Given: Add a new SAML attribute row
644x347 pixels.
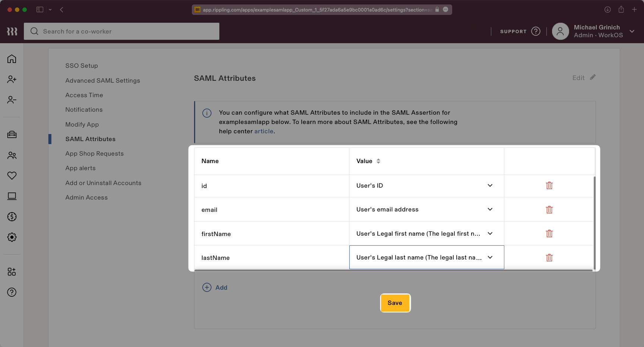Looking at the screenshot, I should (215, 287).
